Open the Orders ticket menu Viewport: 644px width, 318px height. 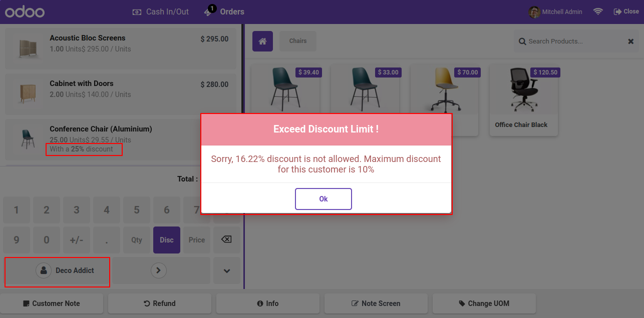pos(224,11)
